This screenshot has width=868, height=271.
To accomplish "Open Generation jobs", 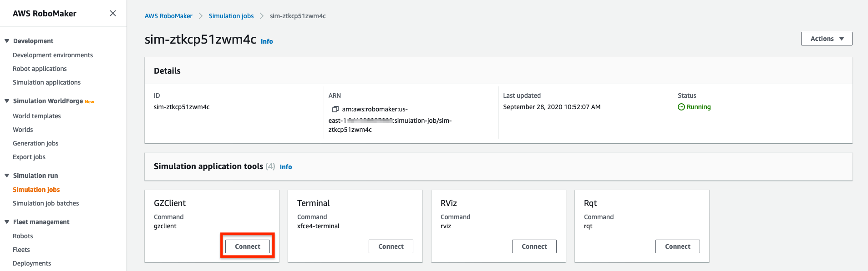I will [36, 143].
